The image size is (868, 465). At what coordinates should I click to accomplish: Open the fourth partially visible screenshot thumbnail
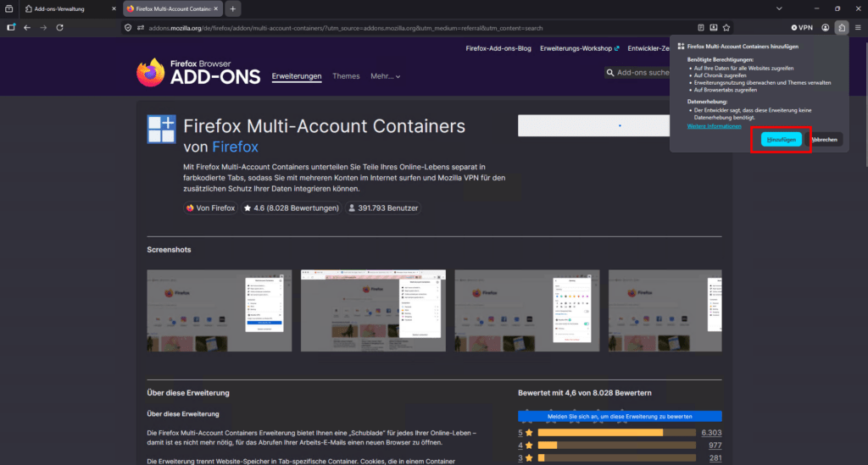665,311
